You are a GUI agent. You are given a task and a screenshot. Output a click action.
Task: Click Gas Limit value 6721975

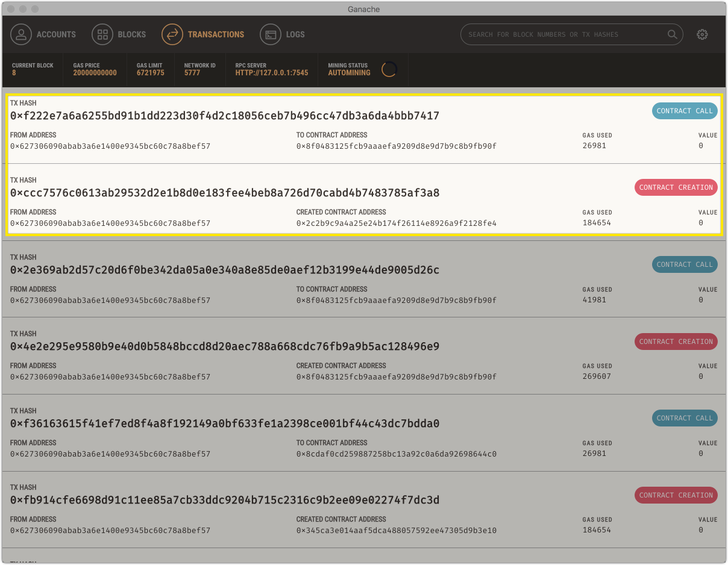tap(151, 73)
